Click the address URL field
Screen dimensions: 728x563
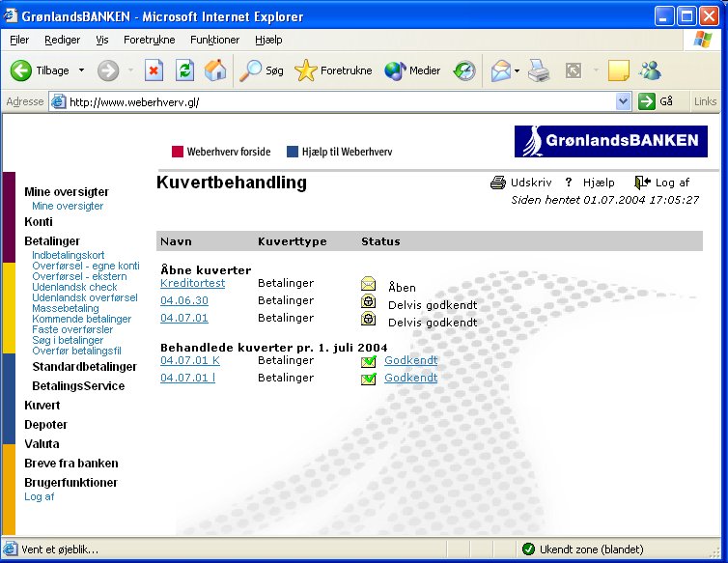click(341, 101)
